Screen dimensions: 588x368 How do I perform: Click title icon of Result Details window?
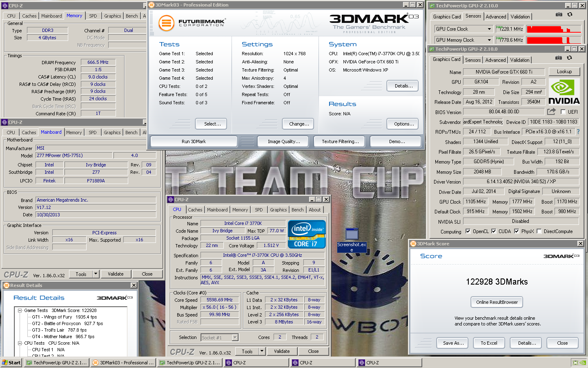(x=6, y=285)
